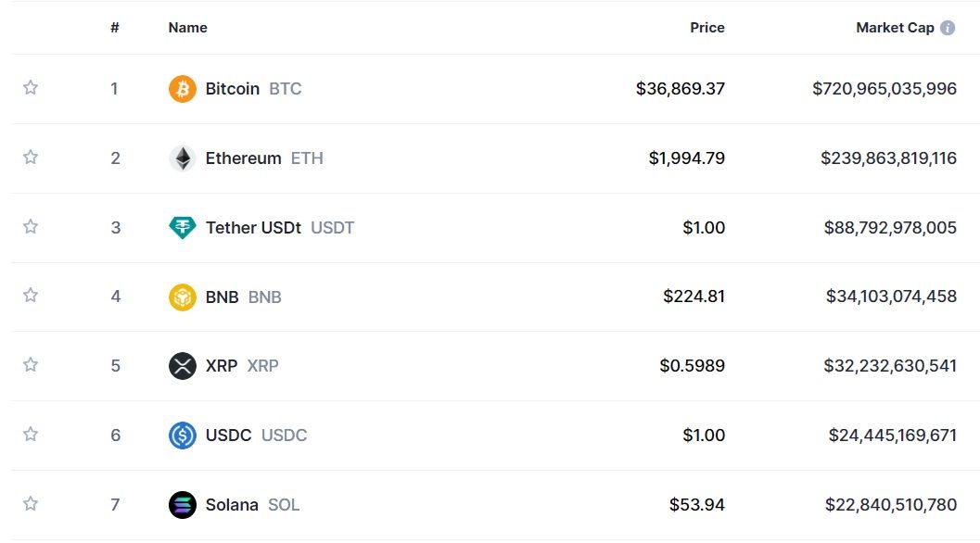
Task: Click the Market Cap info icon
Action: [948, 28]
